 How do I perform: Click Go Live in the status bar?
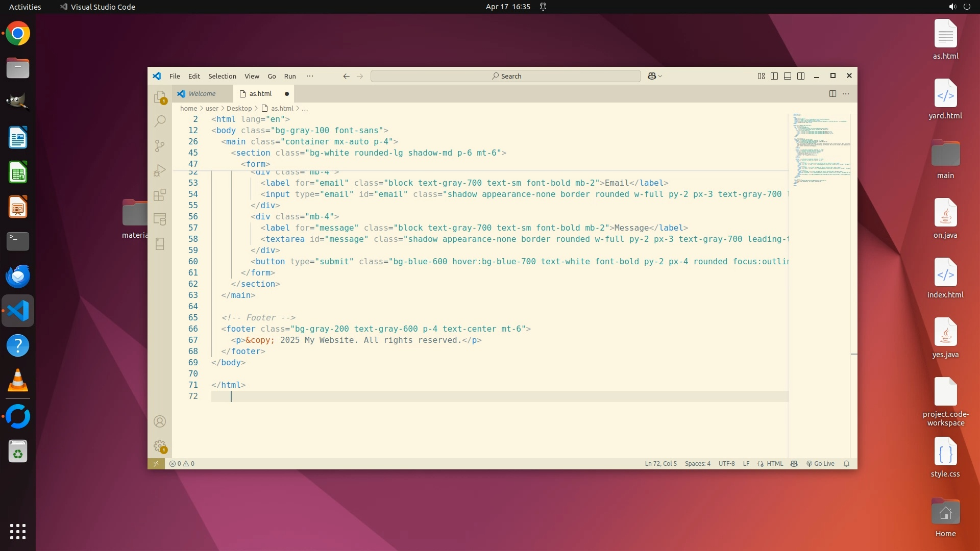[x=820, y=464]
